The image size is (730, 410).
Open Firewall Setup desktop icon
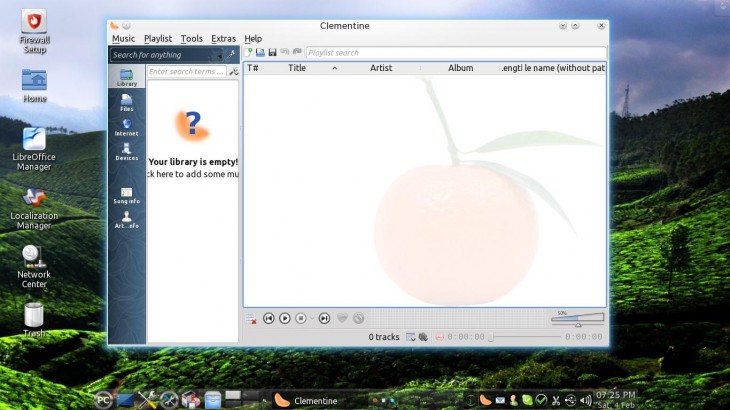(x=34, y=32)
